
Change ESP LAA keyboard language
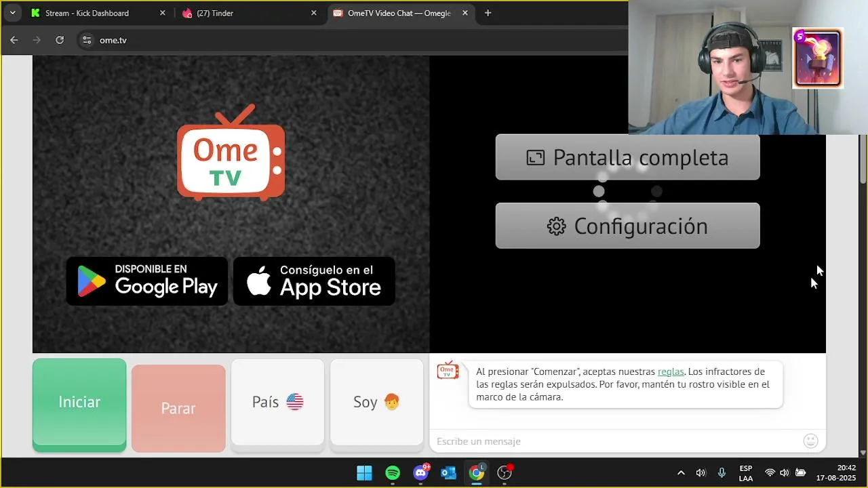746,473
